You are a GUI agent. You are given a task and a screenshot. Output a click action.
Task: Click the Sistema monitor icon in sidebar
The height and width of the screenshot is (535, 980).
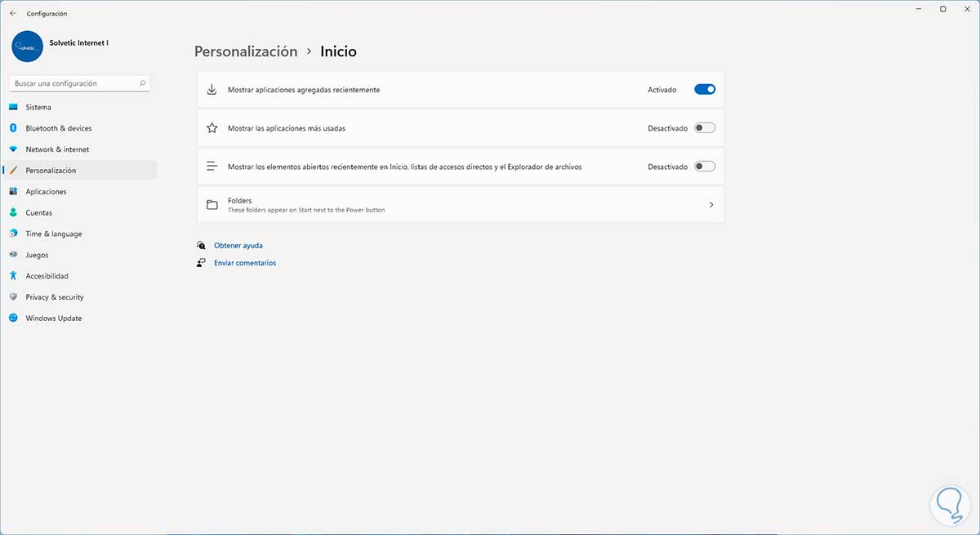tap(13, 107)
